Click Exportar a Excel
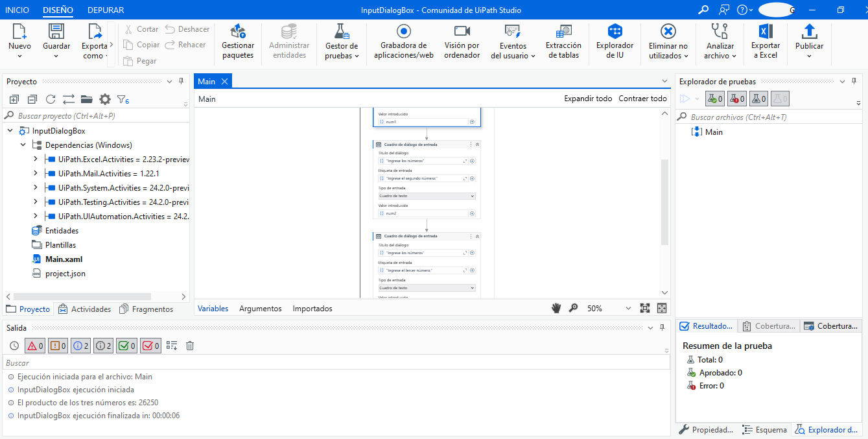The width and height of the screenshot is (868, 439). (x=766, y=42)
